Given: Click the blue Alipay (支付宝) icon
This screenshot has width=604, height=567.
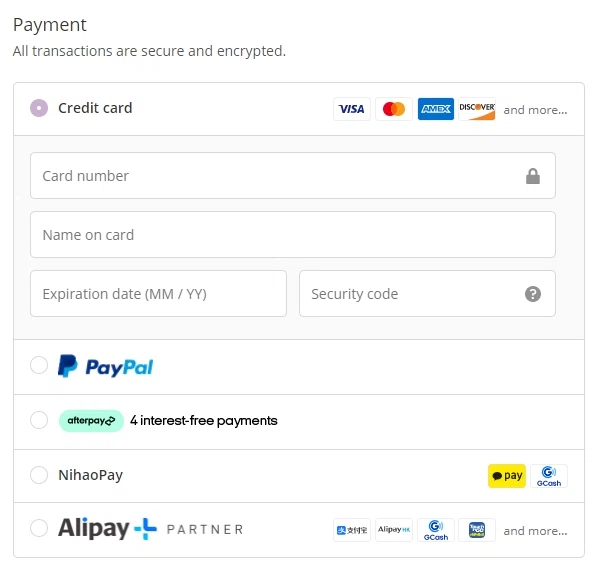Looking at the screenshot, I should pyautogui.click(x=351, y=530).
